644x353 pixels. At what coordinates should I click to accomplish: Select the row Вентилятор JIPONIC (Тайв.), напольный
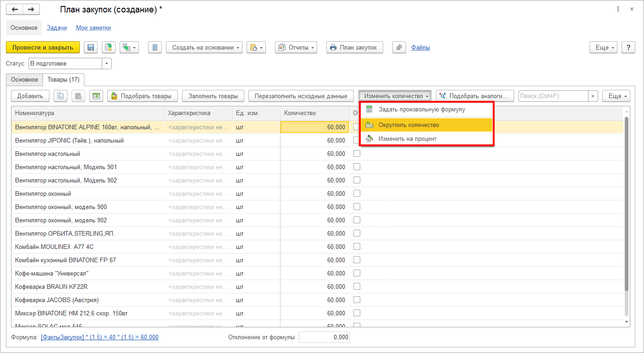317,140
